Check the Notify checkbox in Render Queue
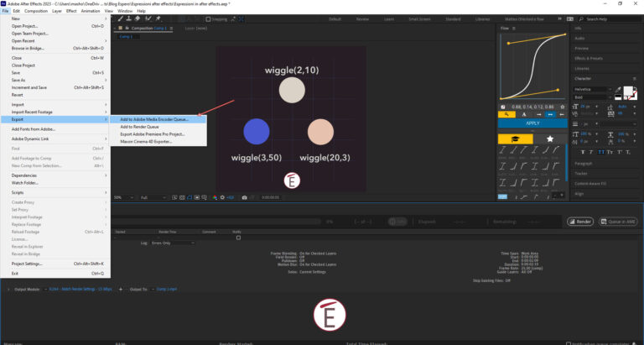 tap(238, 238)
